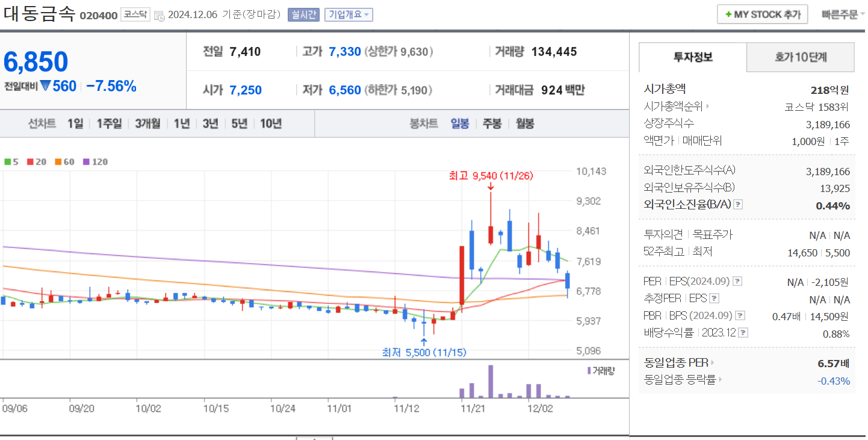Image resolution: width=868 pixels, height=440 pixels.
Task: Select the 월봉 candle chart
Action: click(x=524, y=124)
